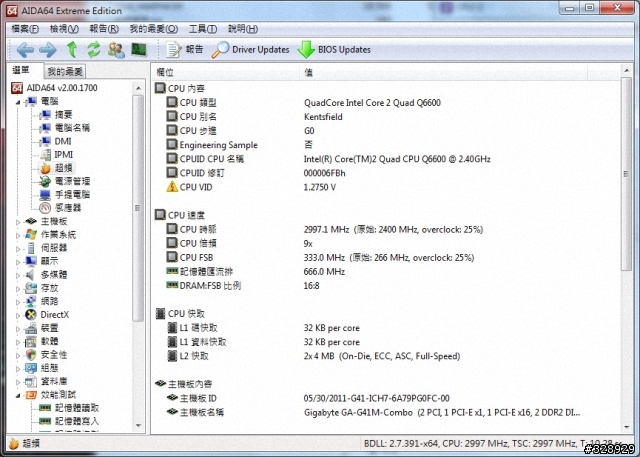Select IPMI in the tree
Viewport: 640px width, 457px height.
tap(64, 155)
